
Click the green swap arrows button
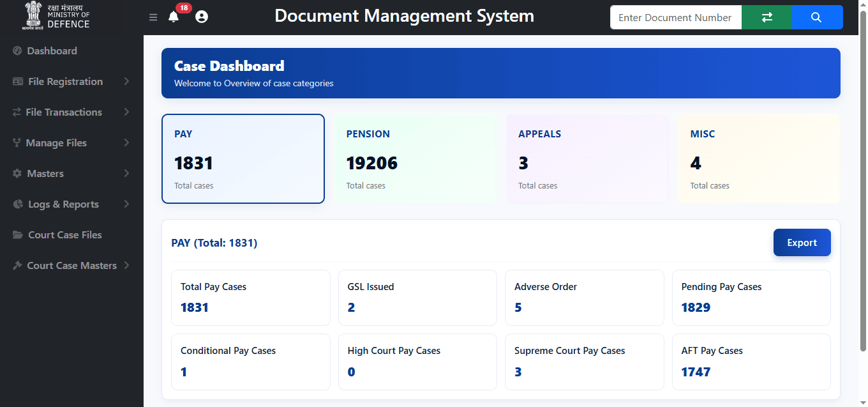(x=767, y=17)
